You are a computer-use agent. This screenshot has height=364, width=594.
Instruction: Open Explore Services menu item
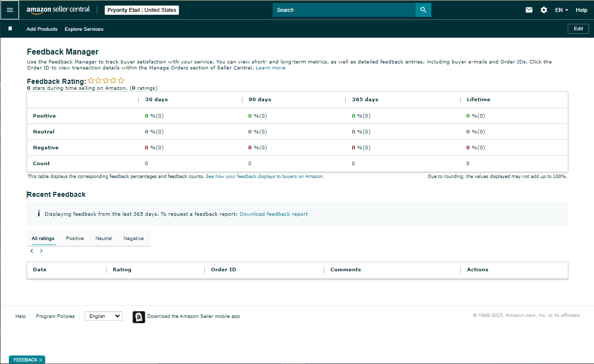point(84,29)
